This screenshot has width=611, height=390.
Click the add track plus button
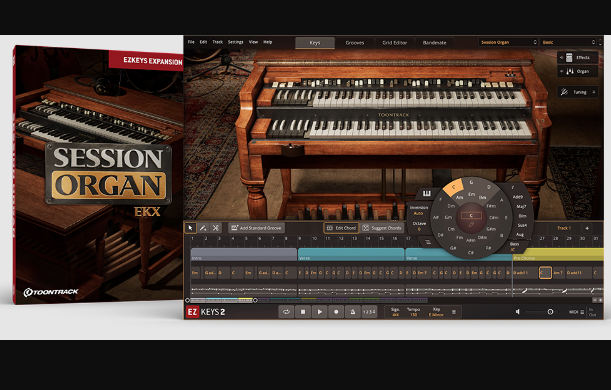(587, 228)
